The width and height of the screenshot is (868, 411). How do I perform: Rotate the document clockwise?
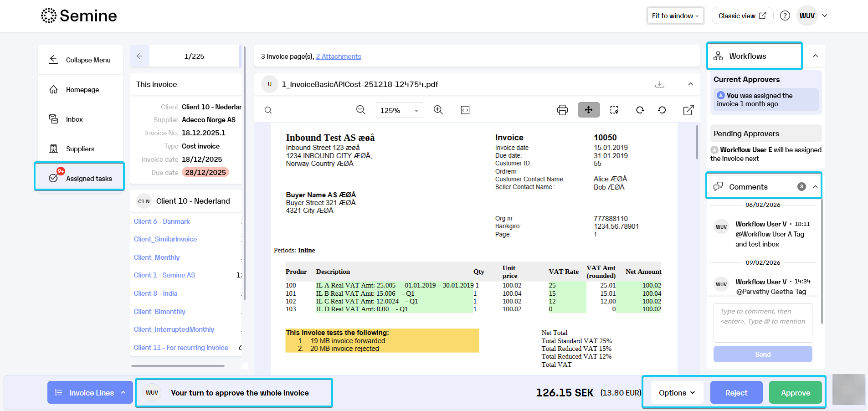(640, 110)
